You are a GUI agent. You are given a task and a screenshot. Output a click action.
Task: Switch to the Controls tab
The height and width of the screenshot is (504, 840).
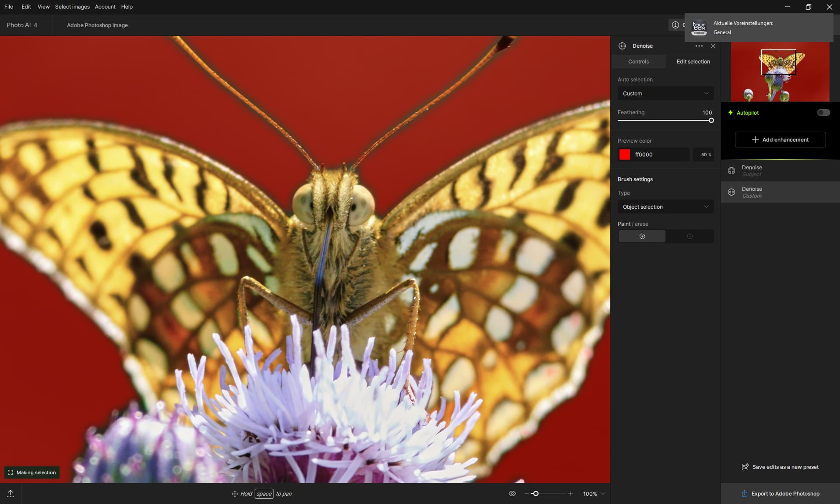(x=638, y=62)
